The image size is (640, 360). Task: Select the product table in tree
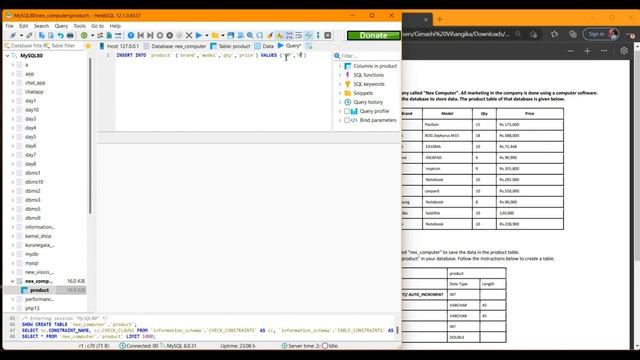point(39,290)
